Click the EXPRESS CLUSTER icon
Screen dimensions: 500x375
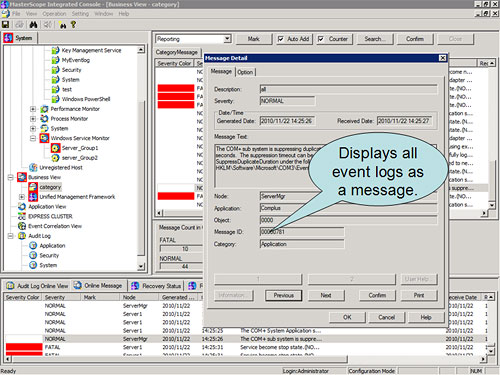pyautogui.click(x=22, y=216)
